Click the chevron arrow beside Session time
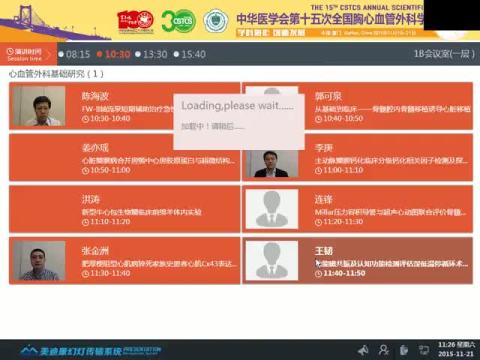This screenshot has width=480, height=360. tap(48, 55)
